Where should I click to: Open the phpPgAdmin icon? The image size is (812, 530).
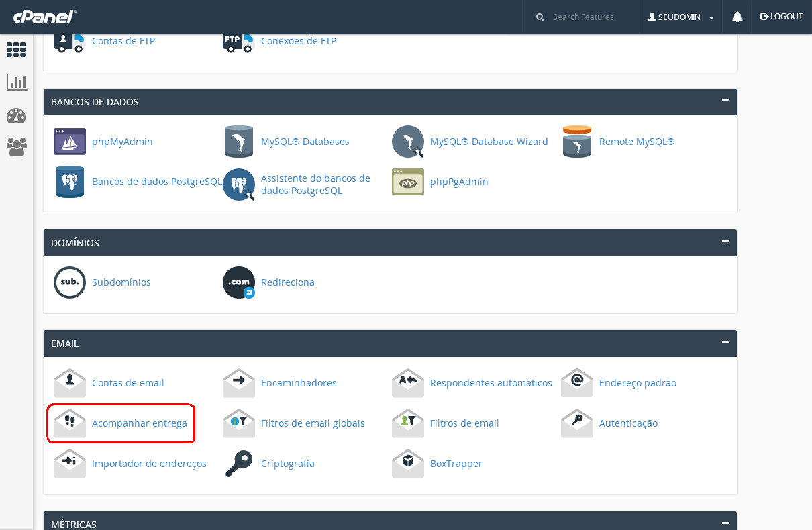click(x=408, y=182)
